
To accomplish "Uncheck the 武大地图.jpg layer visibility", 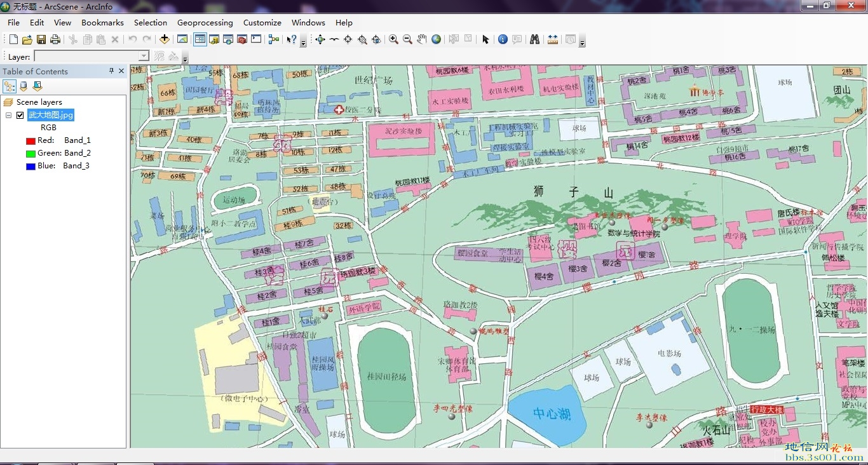I will (20, 115).
